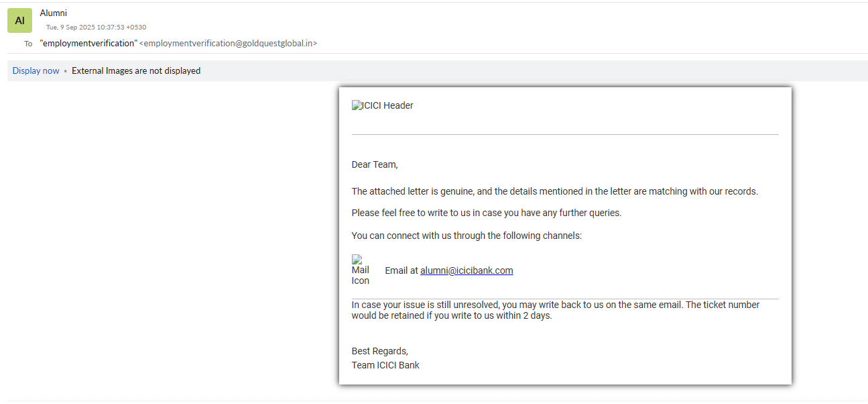
Task: Click the Email at text label
Action: 401,270
